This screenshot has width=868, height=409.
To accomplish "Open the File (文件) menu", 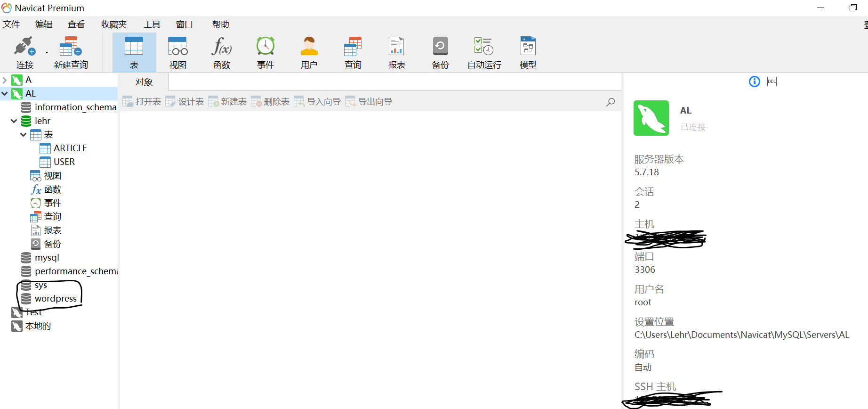I will pos(11,24).
